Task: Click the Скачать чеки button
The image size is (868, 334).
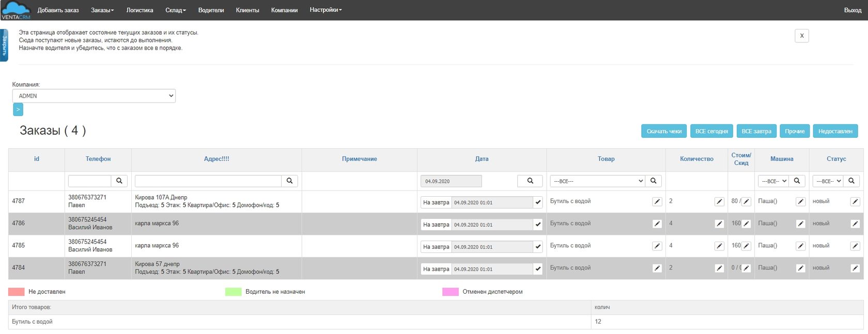Action: point(664,131)
